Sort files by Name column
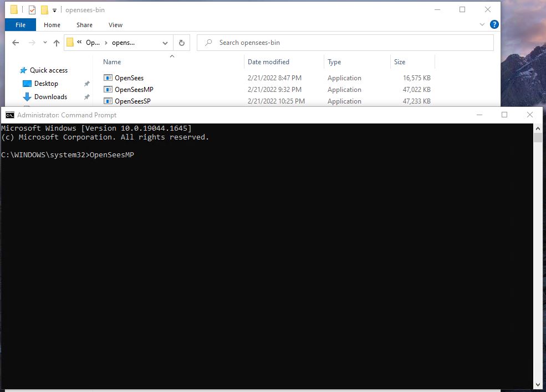Screen dimensions: 546x392 click(x=112, y=62)
